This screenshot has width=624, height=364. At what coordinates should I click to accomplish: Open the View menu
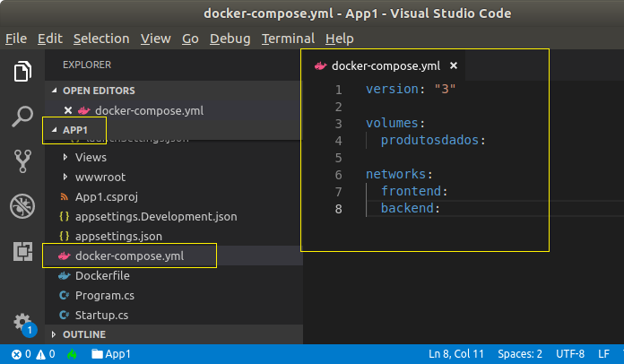click(x=156, y=39)
